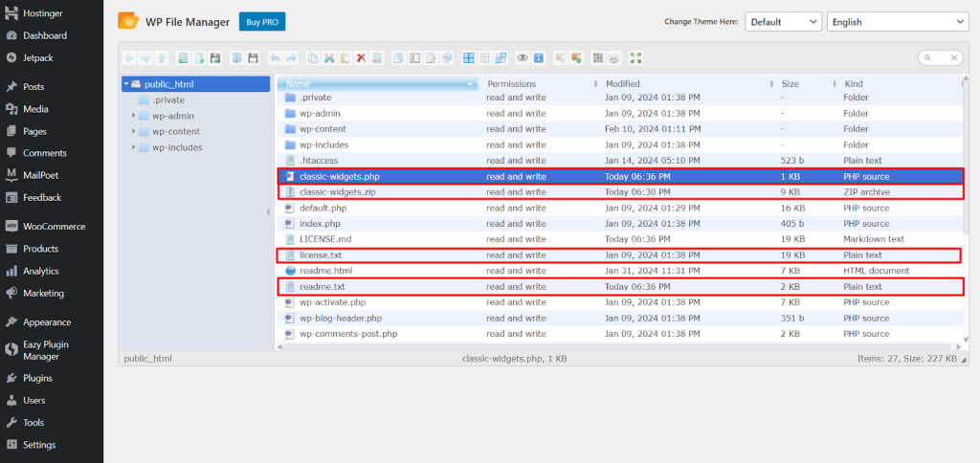Expand the wp-admin folder in tree

[133, 116]
